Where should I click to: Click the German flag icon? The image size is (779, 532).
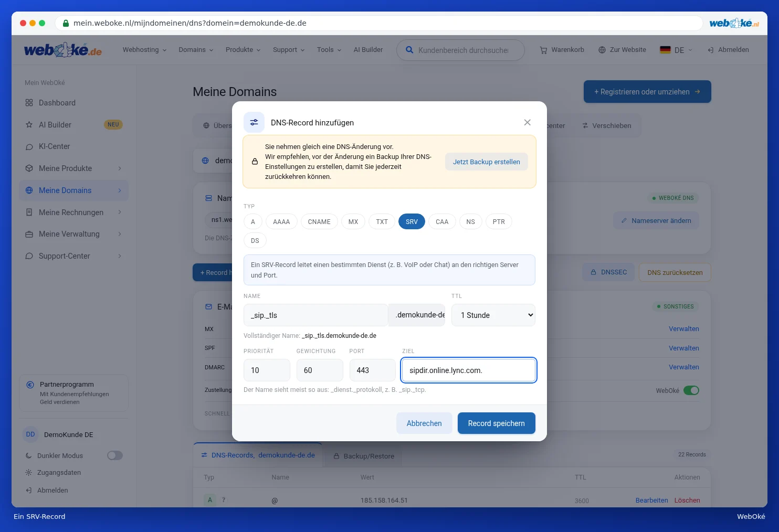pos(665,50)
